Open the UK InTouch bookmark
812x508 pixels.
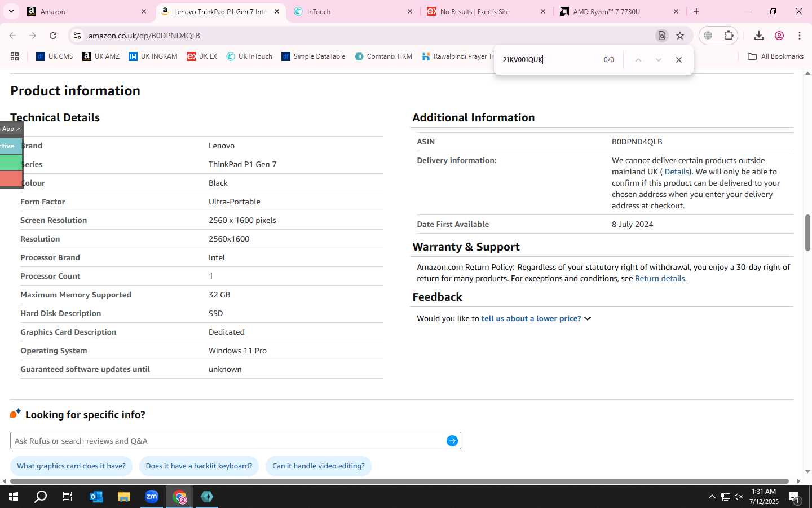point(249,56)
